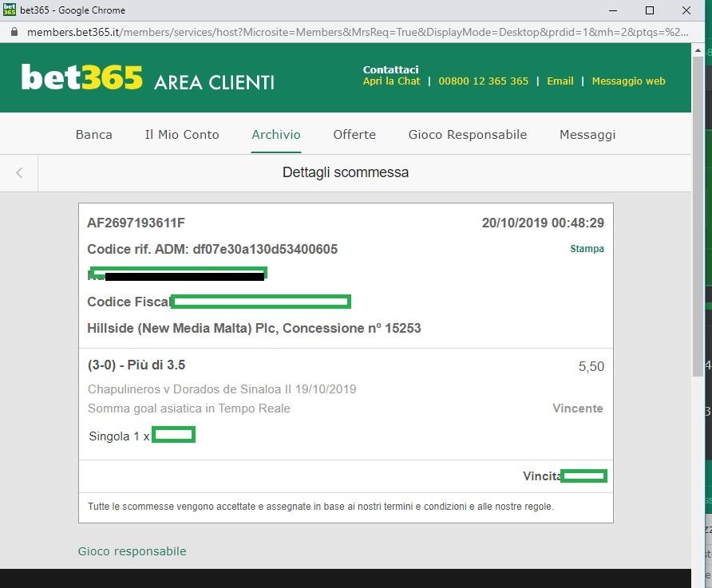This screenshot has width=712, height=588.
Task: Click the terms and conditions disclaimer text
Action: coord(321,507)
